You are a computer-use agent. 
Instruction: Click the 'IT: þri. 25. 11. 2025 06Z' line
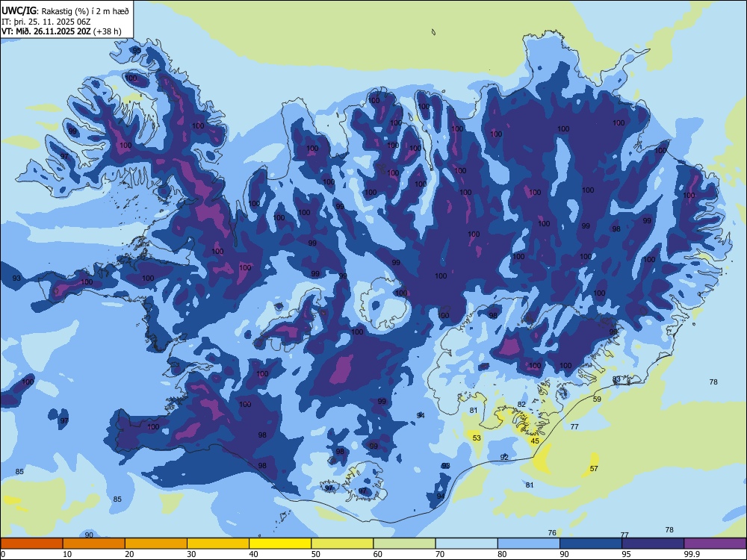46,22
